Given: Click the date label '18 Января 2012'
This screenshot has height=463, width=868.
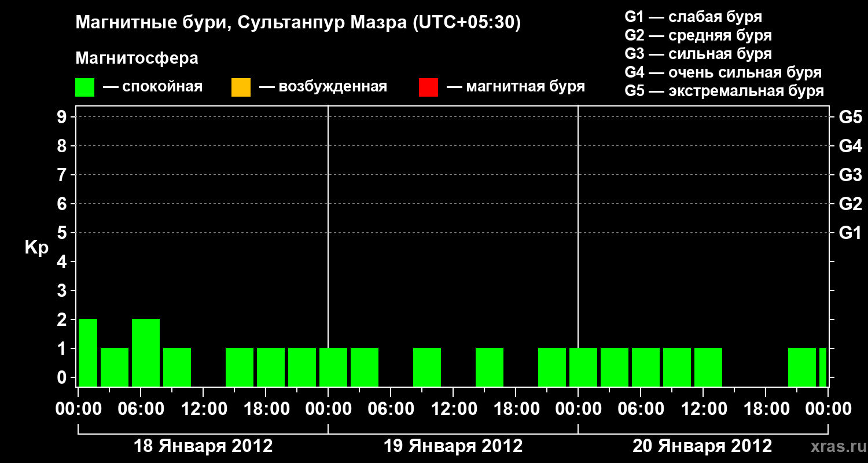Looking at the screenshot, I should pyautogui.click(x=203, y=446).
